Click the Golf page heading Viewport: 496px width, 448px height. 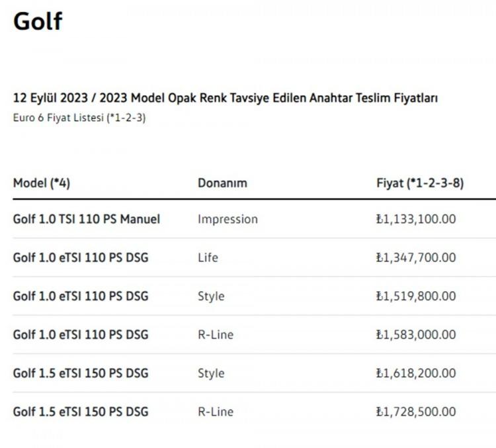pos(38,21)
